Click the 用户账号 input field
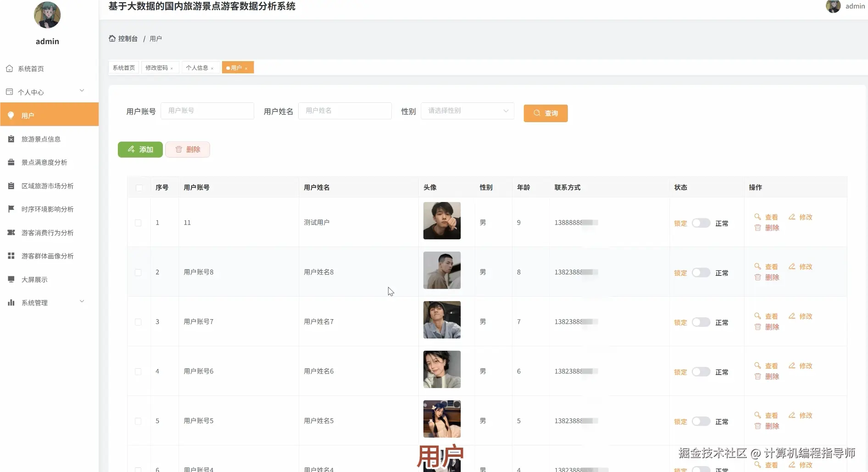868x472 pixels. [x=207, y=111]
